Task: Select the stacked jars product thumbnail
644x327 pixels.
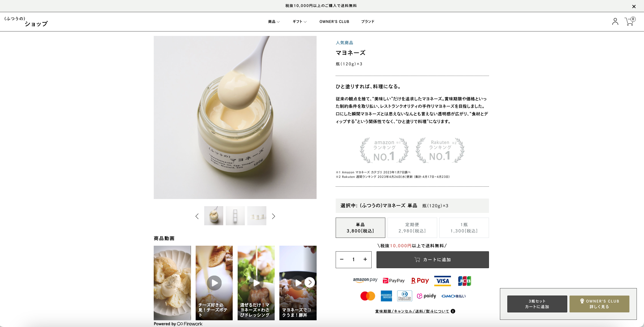Action: click(x=235, y=215)
